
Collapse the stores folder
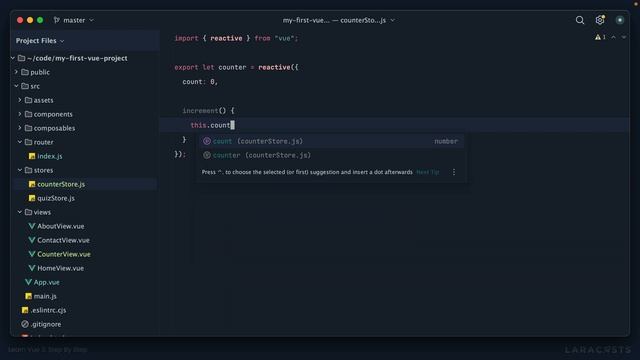(x=20, y=170)
